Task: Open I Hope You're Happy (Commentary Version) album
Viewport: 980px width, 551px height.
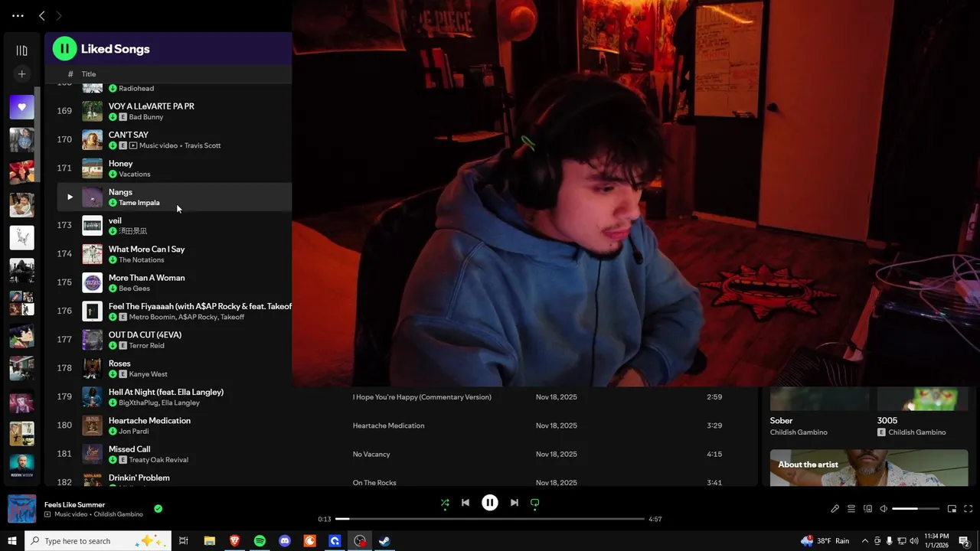Action: tap(422, 397)
